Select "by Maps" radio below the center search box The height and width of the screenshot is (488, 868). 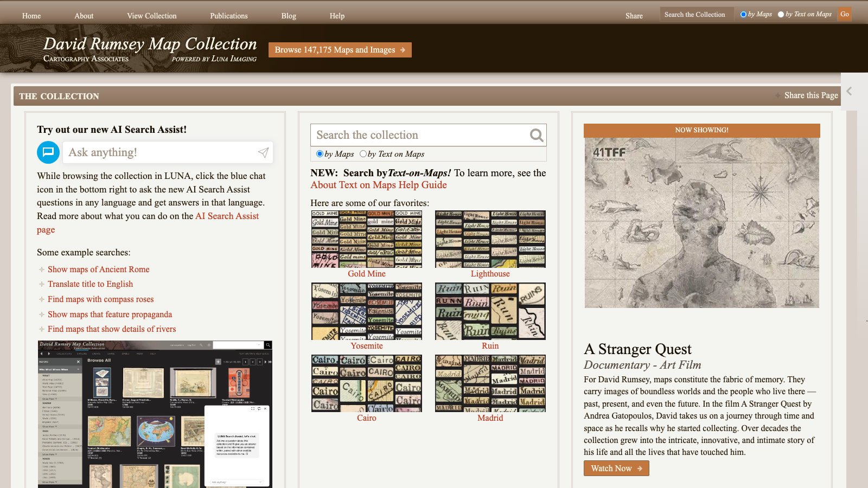point(320,154)
